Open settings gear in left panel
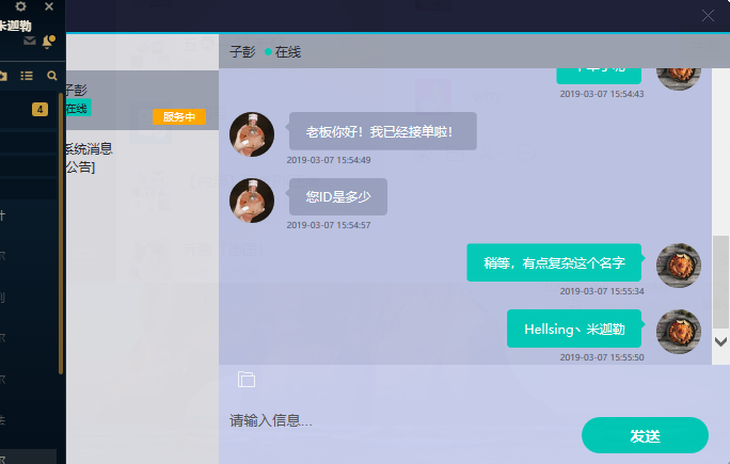The width and height of the screenshot is (730, 464). click(21, 7)
